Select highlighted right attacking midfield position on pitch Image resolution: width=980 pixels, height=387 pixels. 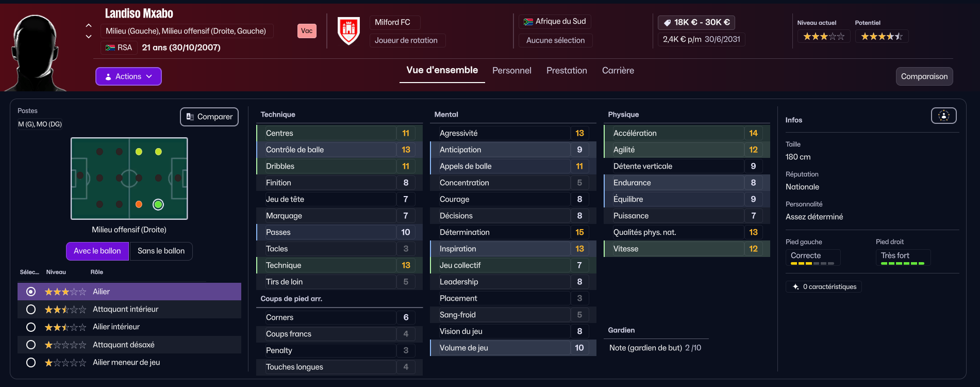coord(158,204)
